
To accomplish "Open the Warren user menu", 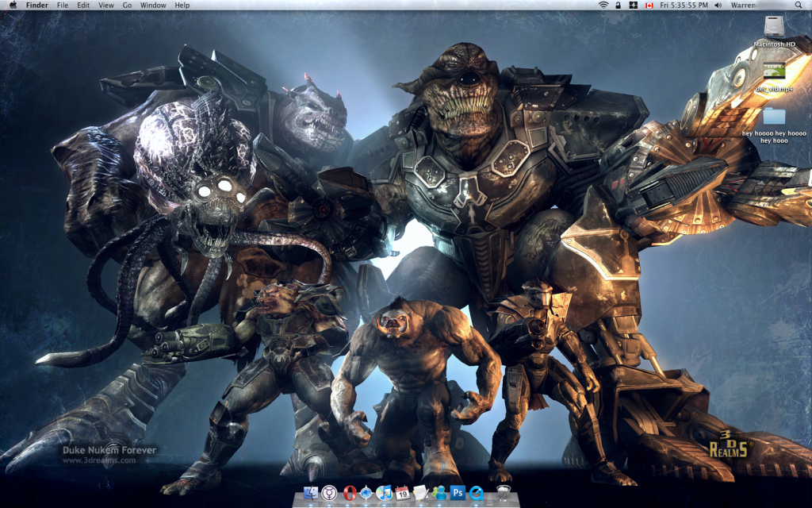I will tap(743, 6).
